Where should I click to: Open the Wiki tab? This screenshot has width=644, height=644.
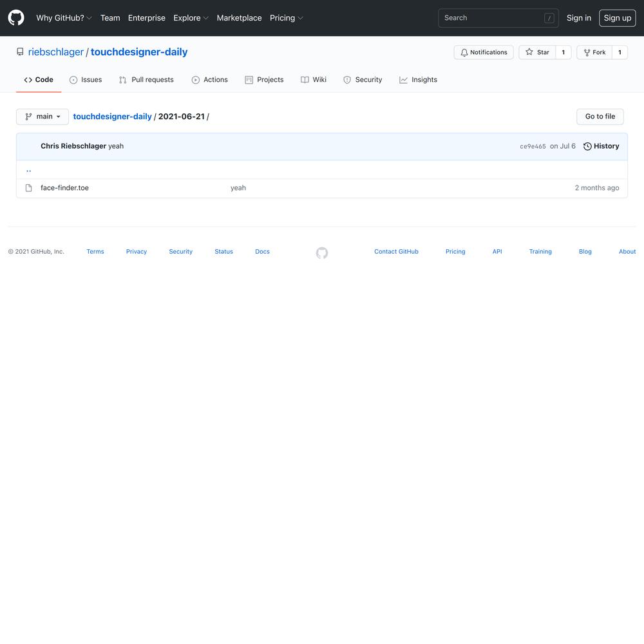314,80
